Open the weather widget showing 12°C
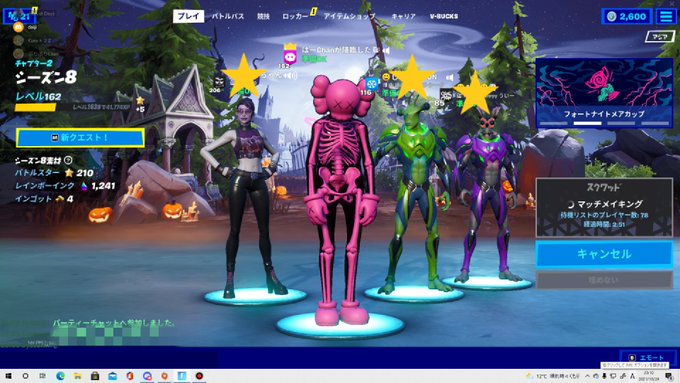Viewport: 680px width, 383px height. (552, 376)
